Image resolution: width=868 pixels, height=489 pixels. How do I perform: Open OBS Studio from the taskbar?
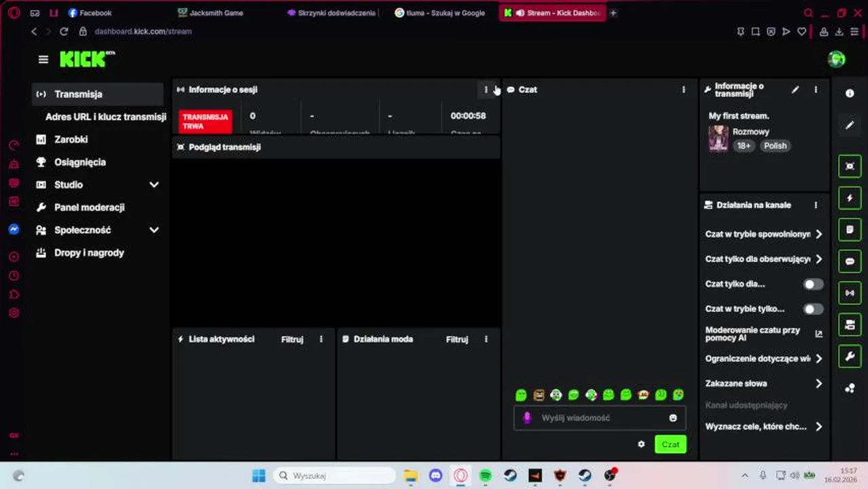coord(610,475)
